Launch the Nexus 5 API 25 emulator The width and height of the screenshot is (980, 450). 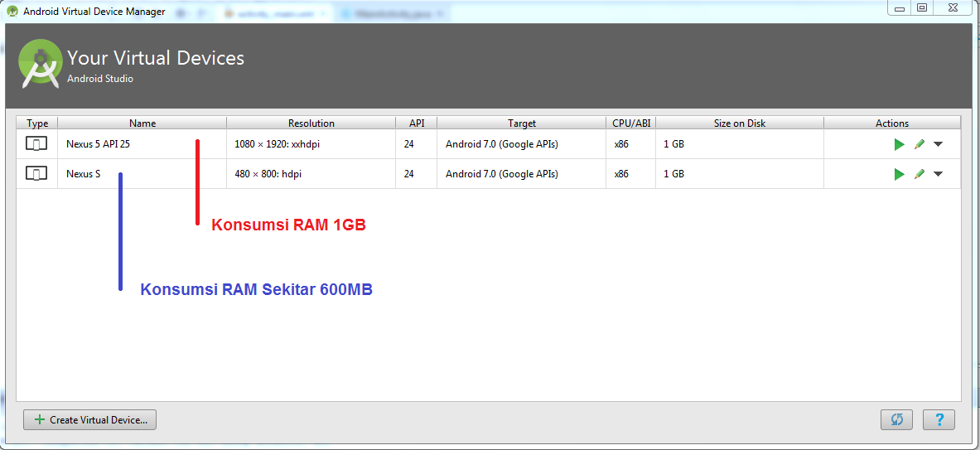899,144
